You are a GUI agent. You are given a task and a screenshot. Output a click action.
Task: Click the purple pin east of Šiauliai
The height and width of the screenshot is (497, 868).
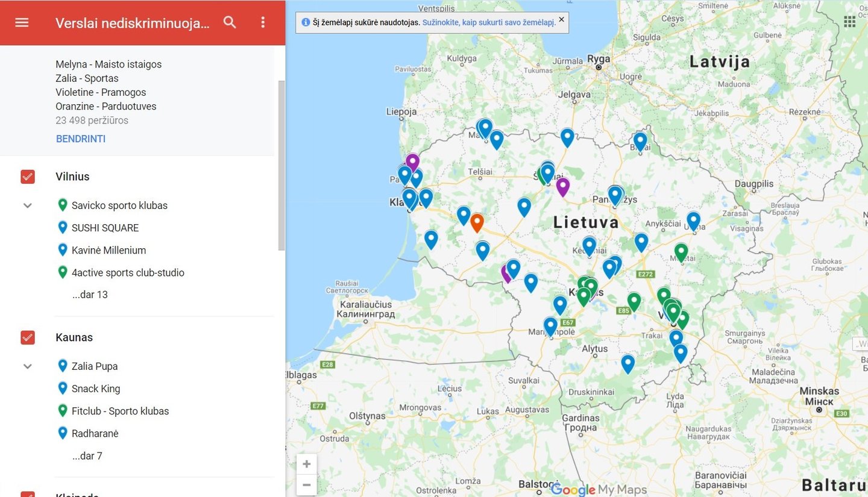point(562,186)
